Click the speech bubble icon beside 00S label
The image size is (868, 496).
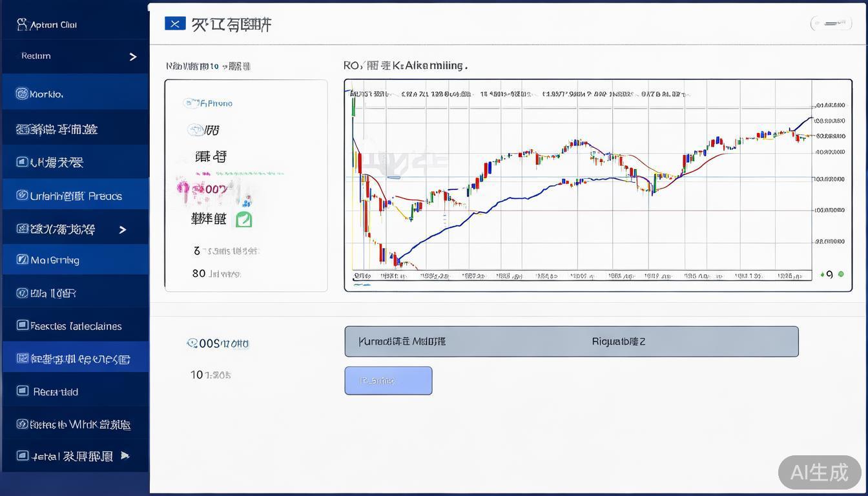[x=192, y=344]
